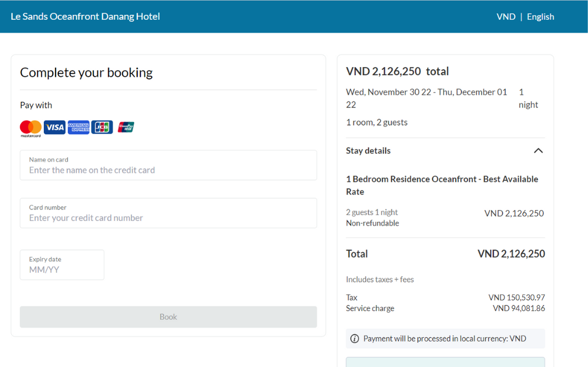Screen dimensions: 588x367
Task: Click the payment info circle icon
Action: pyautogui.click(x=354, y=339)
